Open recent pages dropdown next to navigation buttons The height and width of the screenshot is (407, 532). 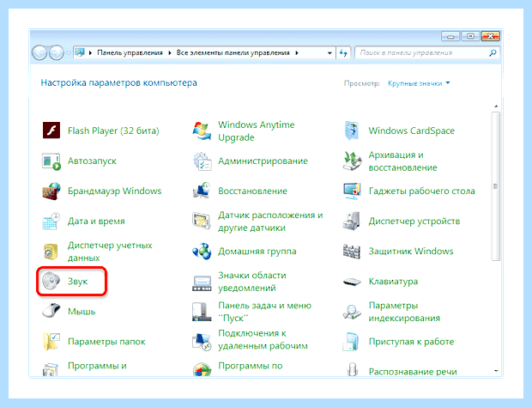tap(69, 53)
